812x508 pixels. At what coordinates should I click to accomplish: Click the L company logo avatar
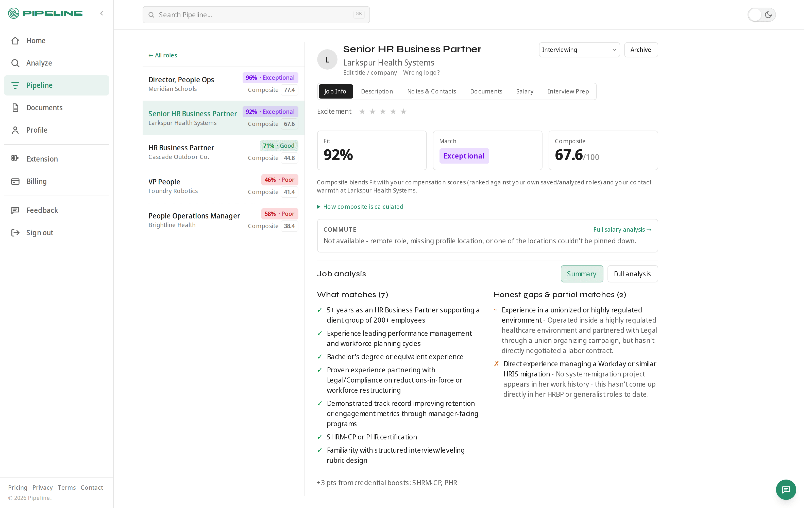tap(327, 59)
